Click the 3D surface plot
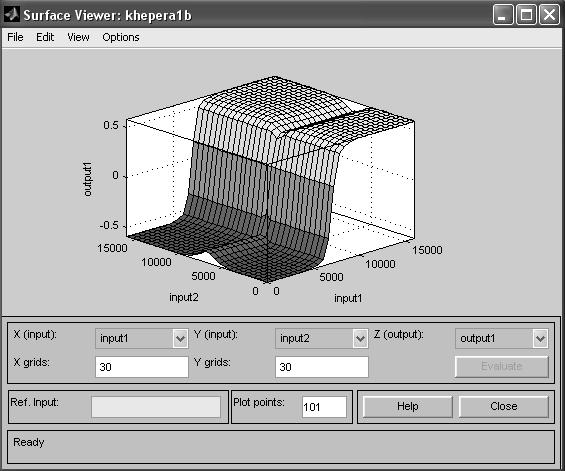Screen dimensions: 565x471 pos(270,180)
